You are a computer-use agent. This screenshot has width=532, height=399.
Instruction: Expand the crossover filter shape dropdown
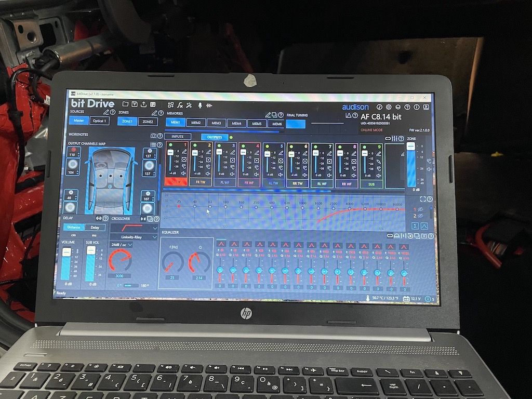point(134,228)
